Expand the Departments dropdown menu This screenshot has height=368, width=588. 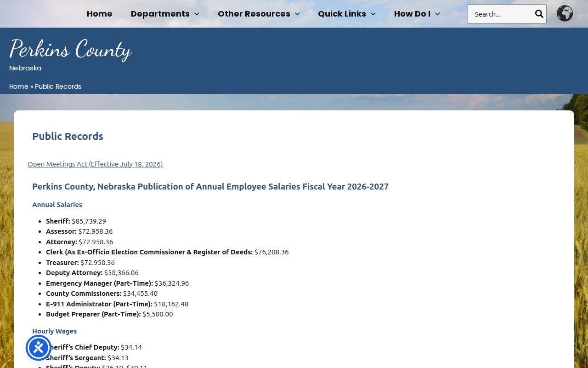tap(165, 14)
